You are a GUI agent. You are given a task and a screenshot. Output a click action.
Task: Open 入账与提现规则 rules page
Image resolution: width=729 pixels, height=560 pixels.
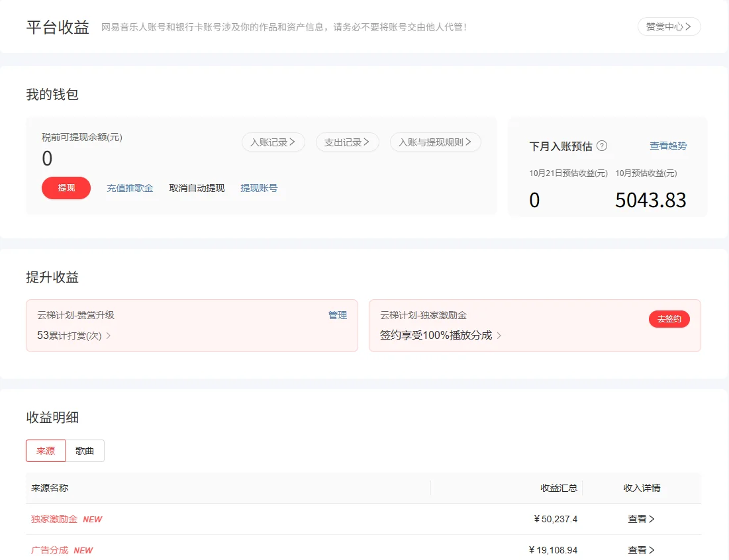tap(435, 142)
